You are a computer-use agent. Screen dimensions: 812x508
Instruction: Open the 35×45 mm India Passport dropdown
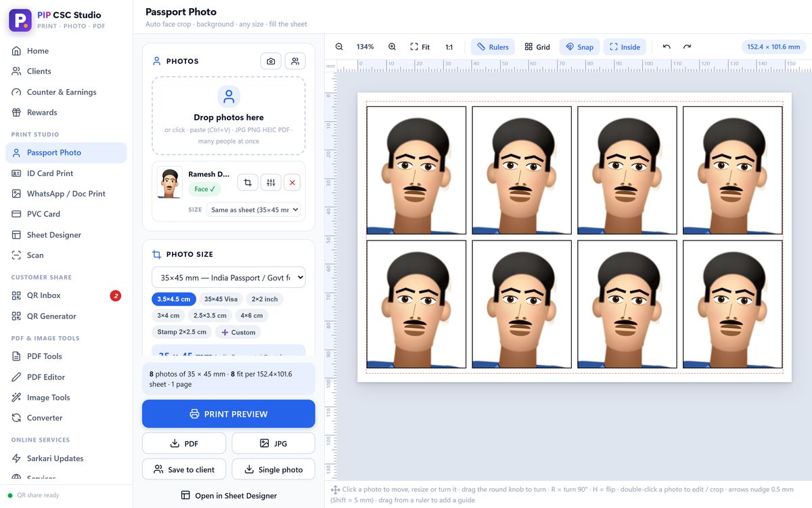click(229, 278)
